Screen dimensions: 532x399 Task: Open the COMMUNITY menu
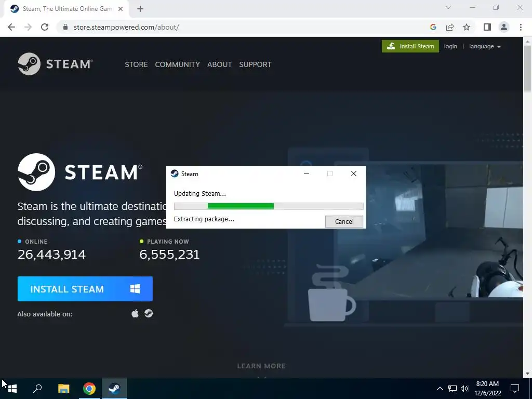178,64
